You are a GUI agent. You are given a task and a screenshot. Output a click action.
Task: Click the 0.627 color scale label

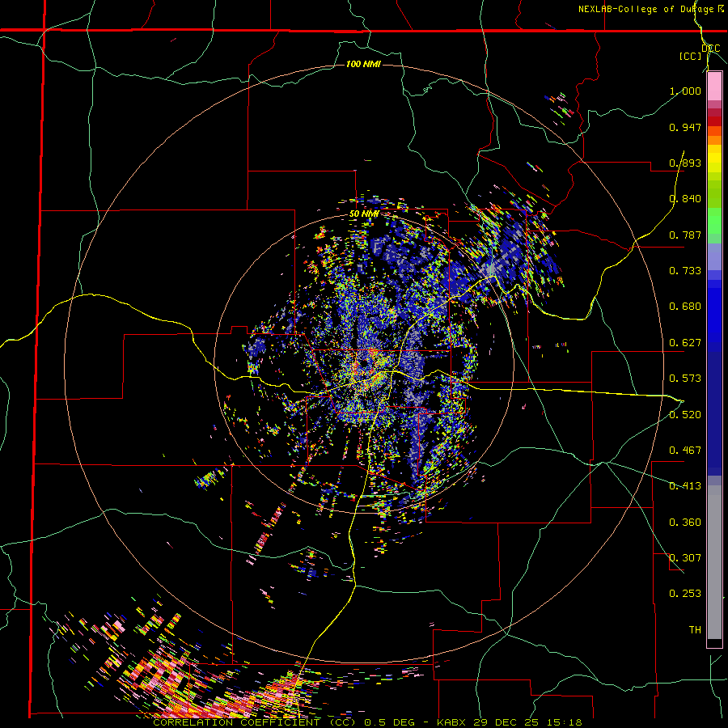click(685, 343)
